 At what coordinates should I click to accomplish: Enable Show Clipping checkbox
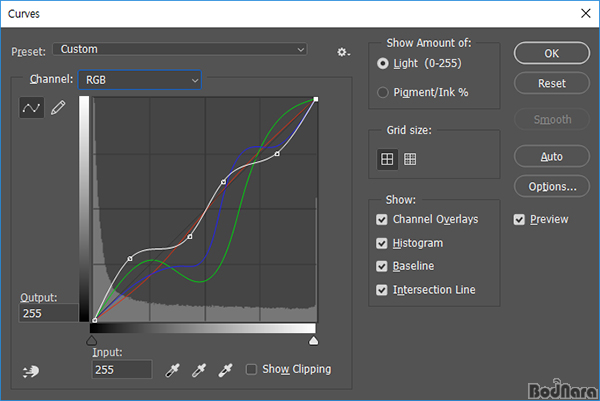251,369
